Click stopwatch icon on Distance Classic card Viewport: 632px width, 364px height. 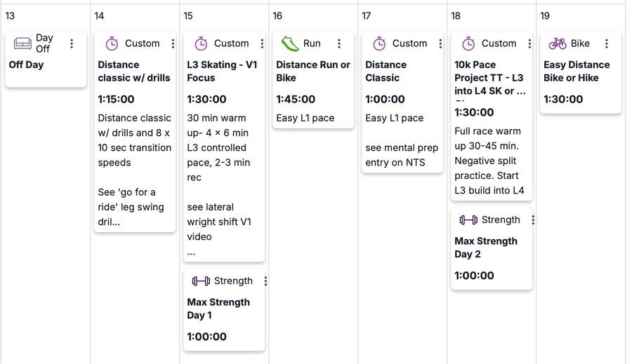[x=379, y=43]
